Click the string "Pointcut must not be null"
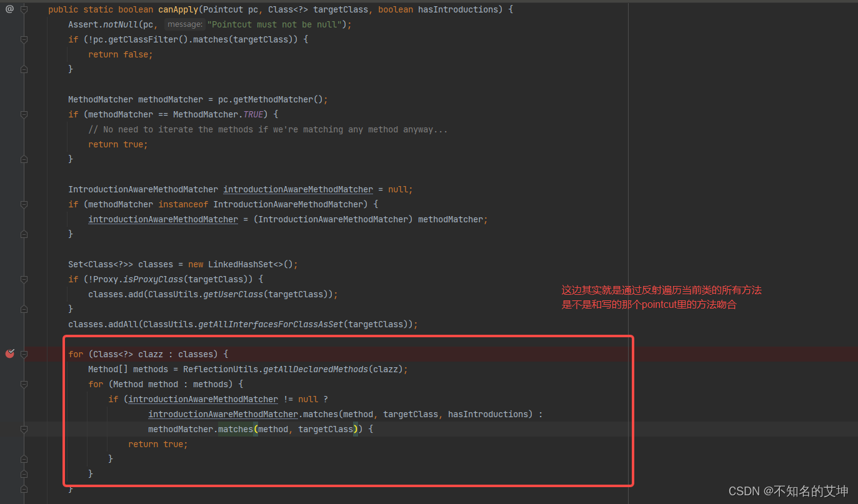858x504 pixels. (274, 24)
